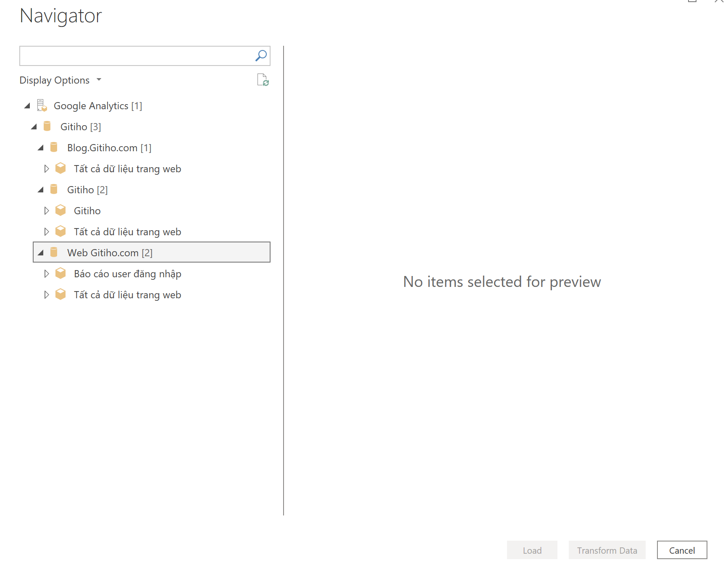Click the Web Gitiho.com database icon
Viewport: 728px width, 573px height.
[54, 252]
